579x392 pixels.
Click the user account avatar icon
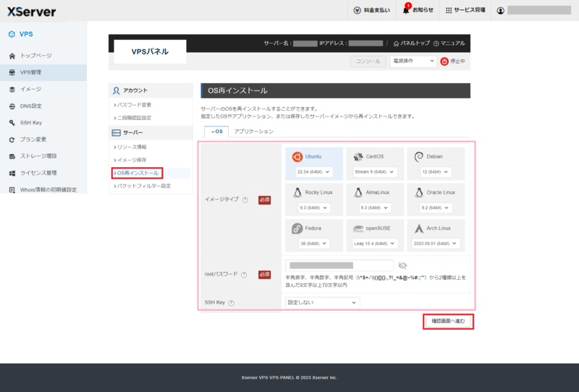(x=500, y=10)
